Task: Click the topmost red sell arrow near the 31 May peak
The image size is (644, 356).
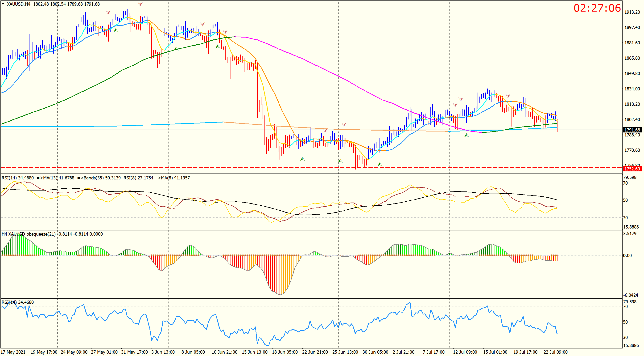Action: (140, 4)
